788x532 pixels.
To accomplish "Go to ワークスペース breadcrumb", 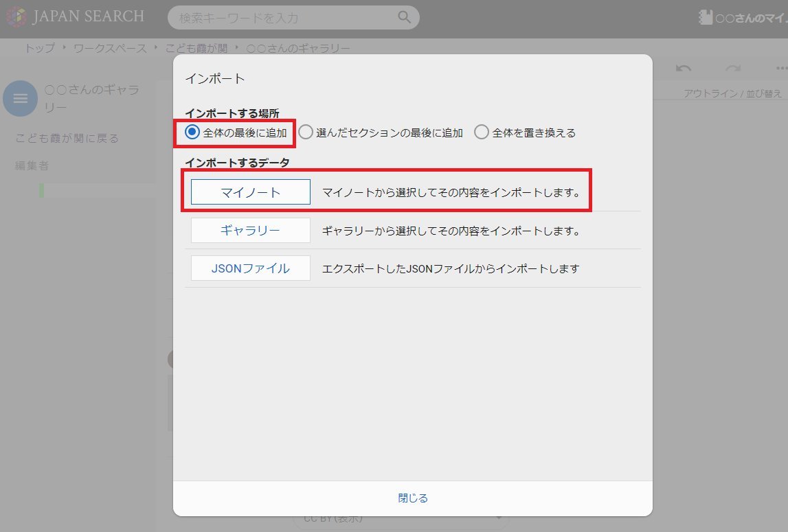I will [x=110, y=49].
